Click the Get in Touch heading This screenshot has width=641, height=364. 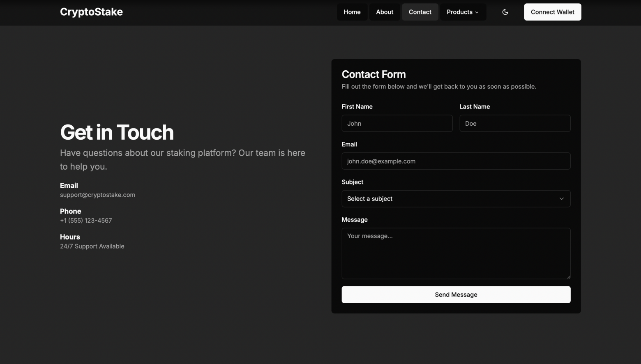[117, 132]
